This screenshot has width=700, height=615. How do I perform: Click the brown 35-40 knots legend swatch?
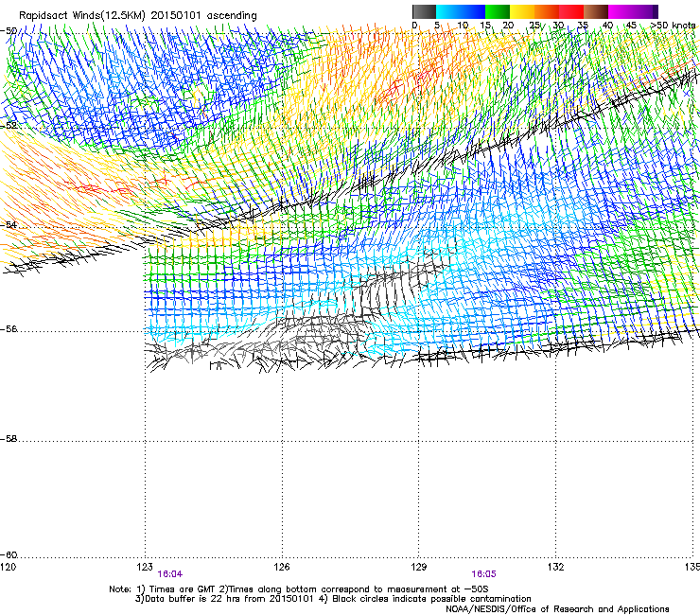tap(596, 11)
